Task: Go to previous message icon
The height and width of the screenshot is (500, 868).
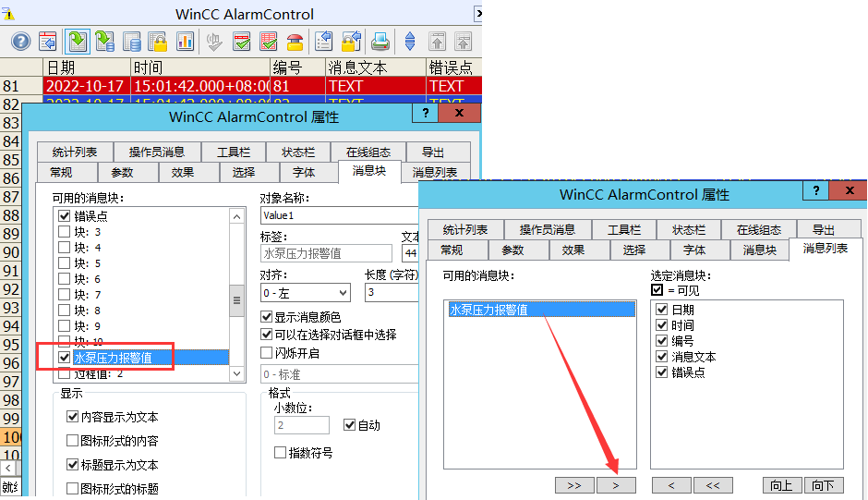Action: coord(464,42)
